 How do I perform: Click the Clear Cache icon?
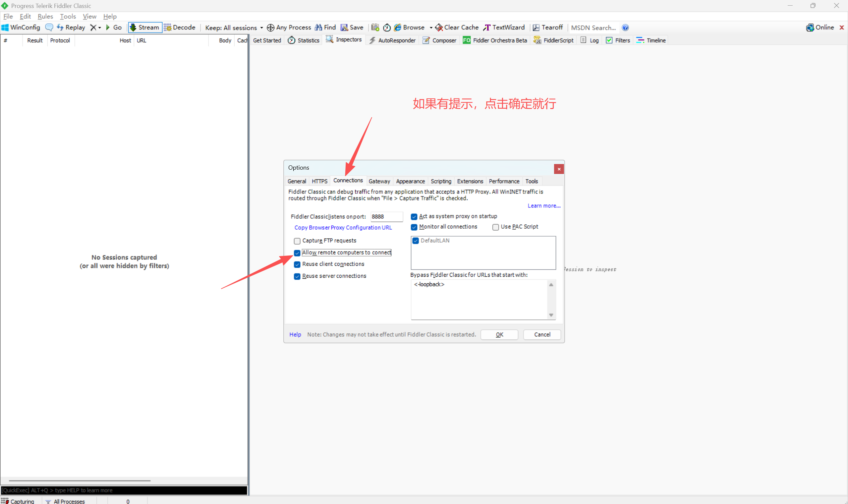tap(439, 28)
